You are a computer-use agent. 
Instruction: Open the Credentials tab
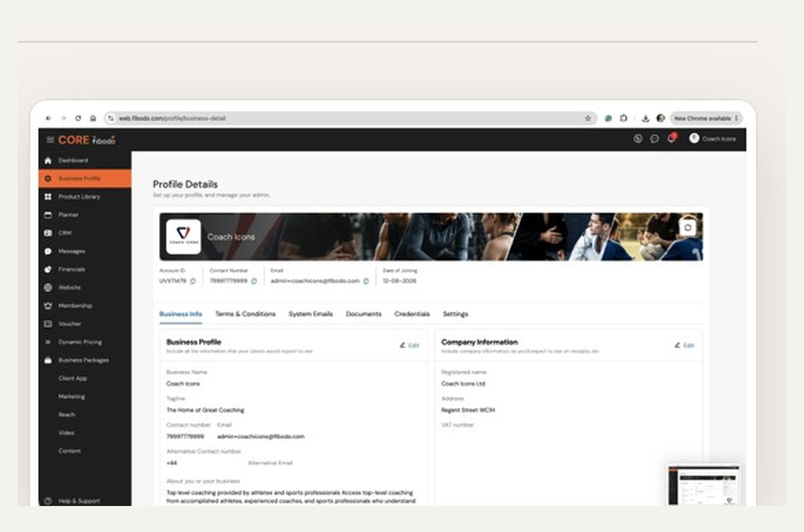click(412, 314)
